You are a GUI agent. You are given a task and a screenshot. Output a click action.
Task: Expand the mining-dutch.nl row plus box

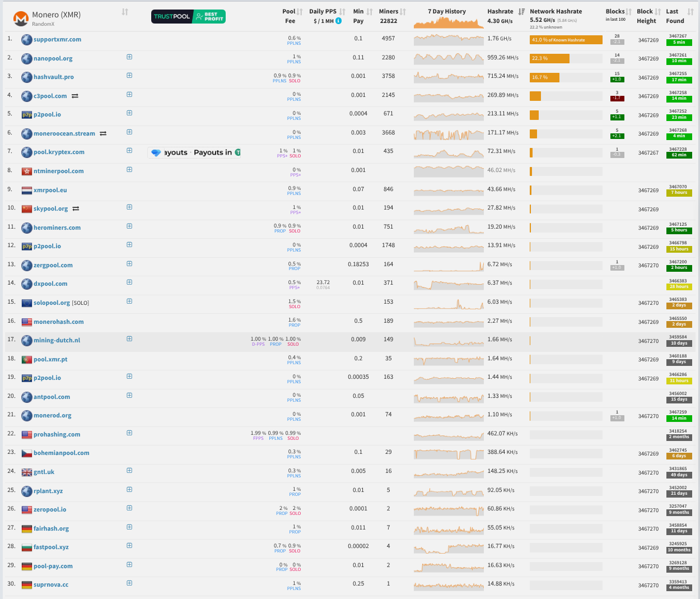129,338
